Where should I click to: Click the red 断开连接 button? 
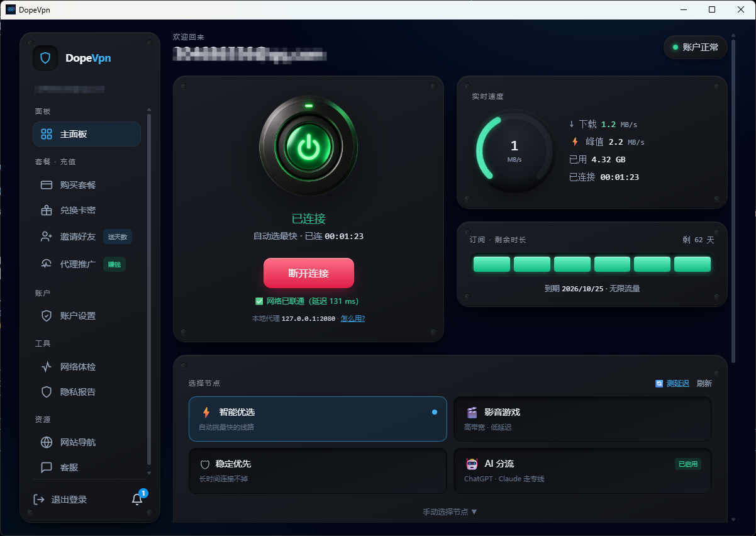click(x=309, y=273)
